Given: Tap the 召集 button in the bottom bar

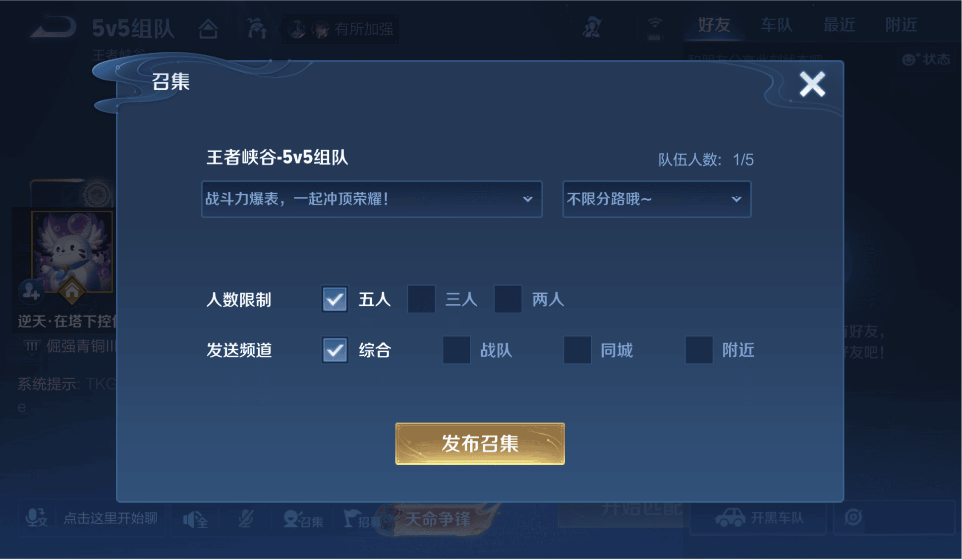Looking at the screenshot, I should [303, 519].
